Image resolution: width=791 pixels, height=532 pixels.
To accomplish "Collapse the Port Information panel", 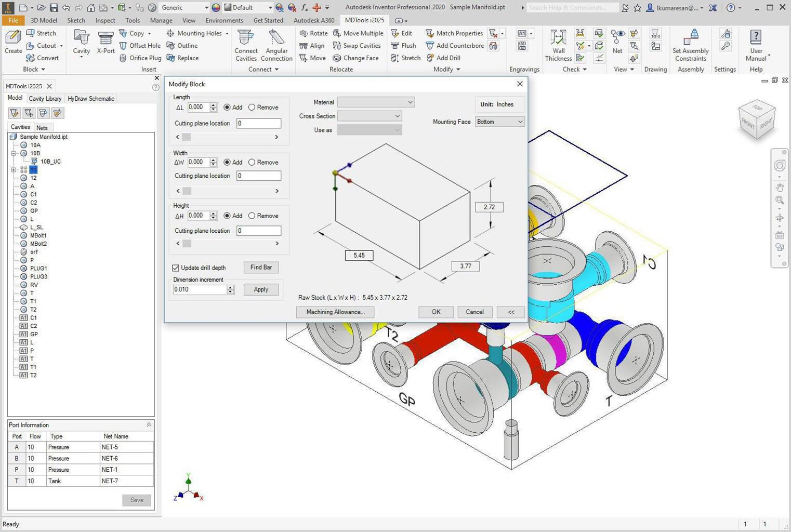I will tap(149, 425).
